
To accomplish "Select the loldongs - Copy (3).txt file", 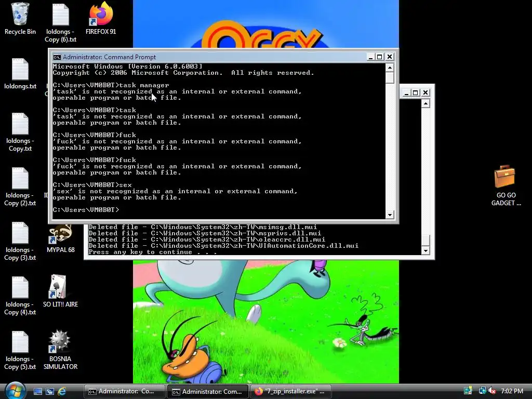I will click(20, 241).
